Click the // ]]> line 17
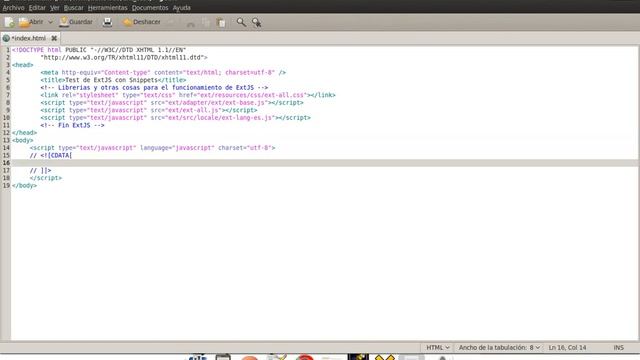This screenshot has width=640, height=360. click(40, 171)
